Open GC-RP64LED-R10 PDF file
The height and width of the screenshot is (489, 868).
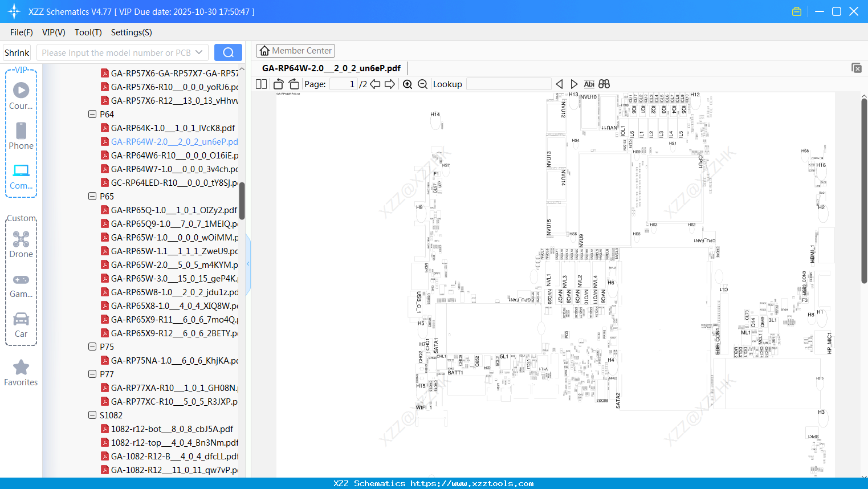pyautogui.click(x=169, y=182)
